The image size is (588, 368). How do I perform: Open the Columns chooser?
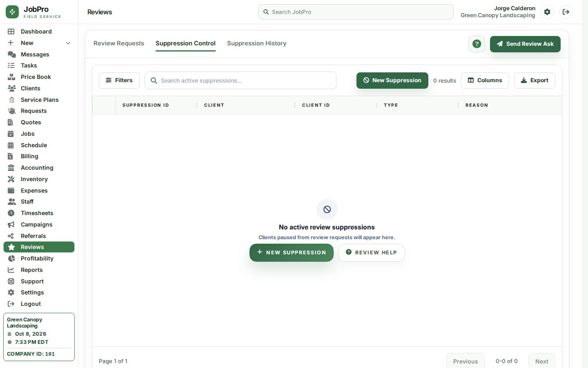point(485,81)
